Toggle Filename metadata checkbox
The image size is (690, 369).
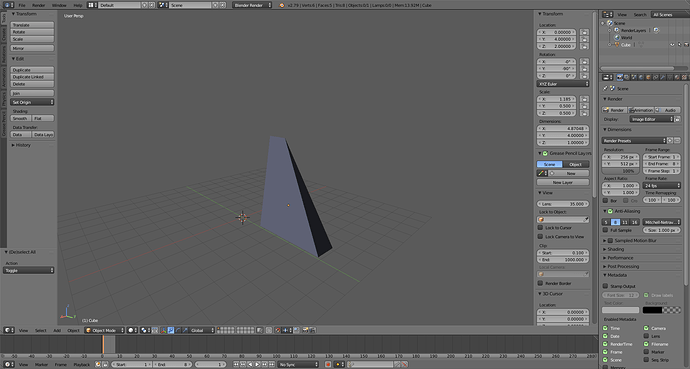(x=646, y=344)
